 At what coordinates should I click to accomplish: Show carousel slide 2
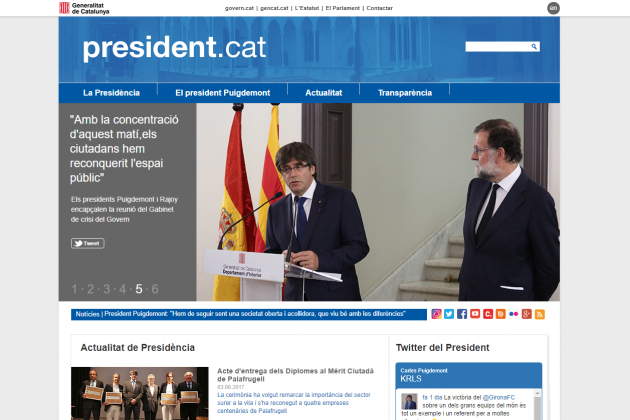(x=90, y=289)
